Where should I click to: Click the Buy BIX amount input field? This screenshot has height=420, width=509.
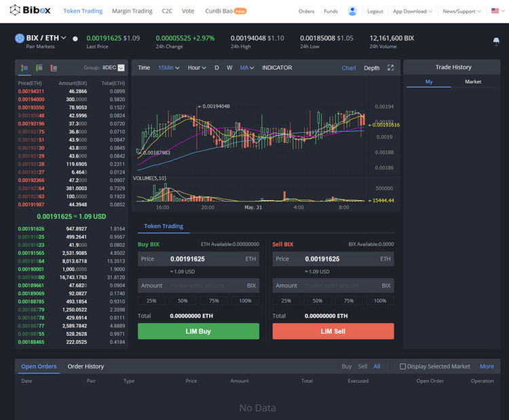click(x=198, y=286)
